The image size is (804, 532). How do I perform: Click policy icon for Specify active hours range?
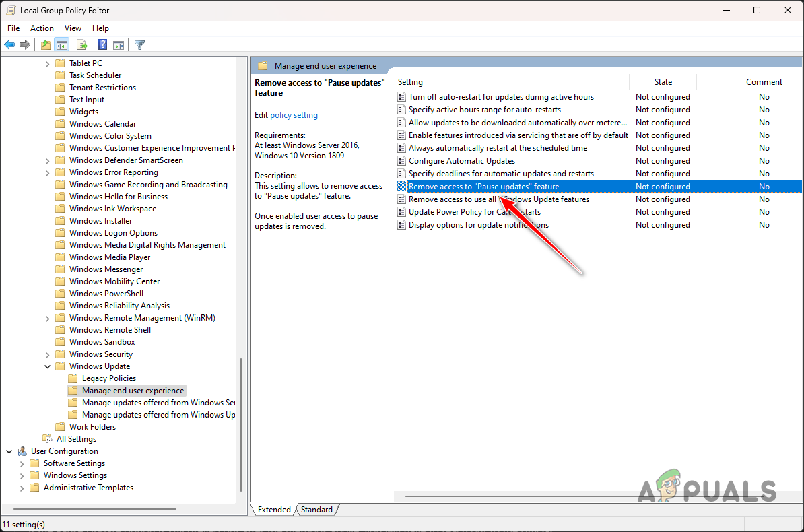point(401,110)
